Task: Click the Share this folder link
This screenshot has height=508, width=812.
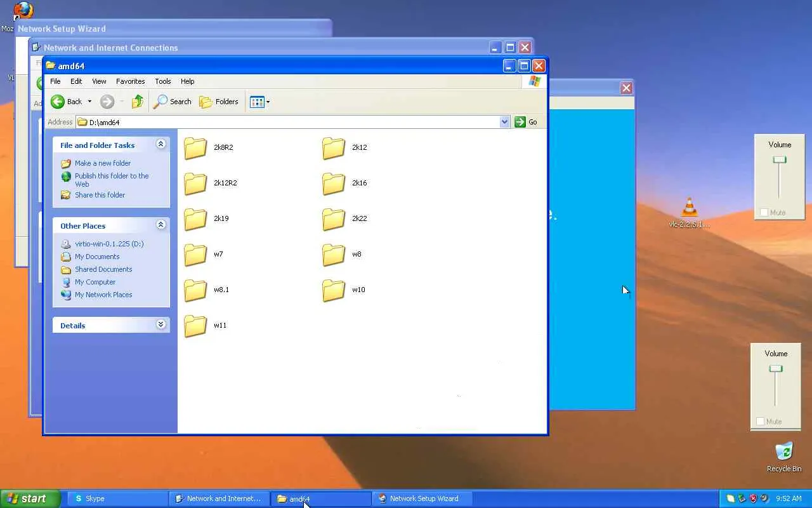Action: click(100, 195)
